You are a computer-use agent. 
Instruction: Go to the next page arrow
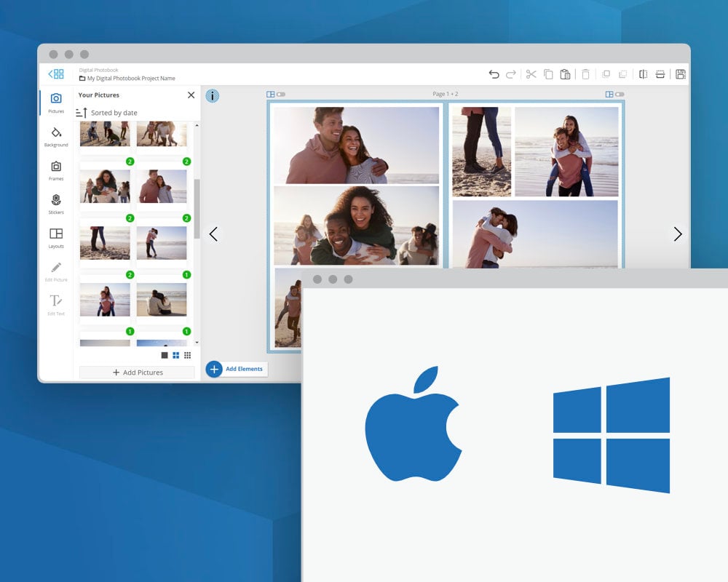(678, 234)
